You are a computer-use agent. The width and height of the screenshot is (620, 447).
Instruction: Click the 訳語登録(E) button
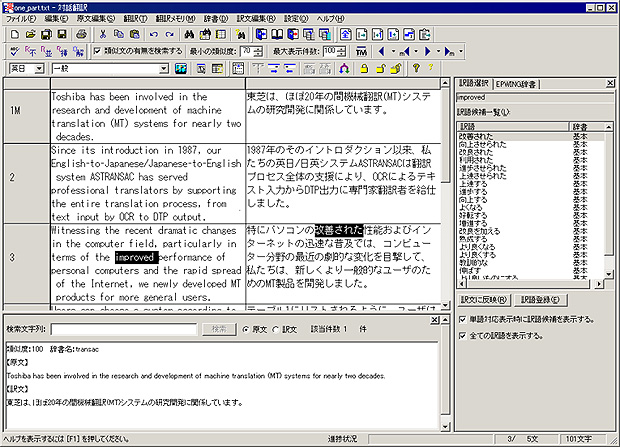point(541,300)
